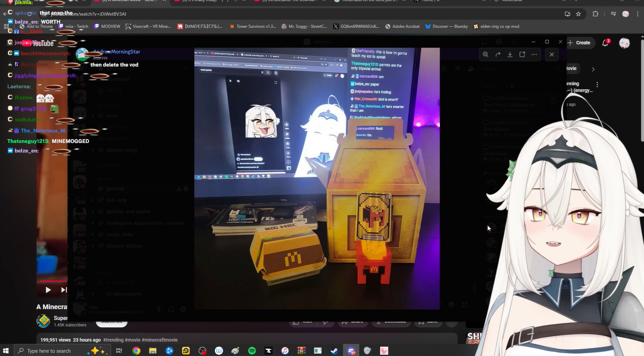644x356 pixels.
Task: Open the Super channel avatar below video
Action: (x=43, y=321)
